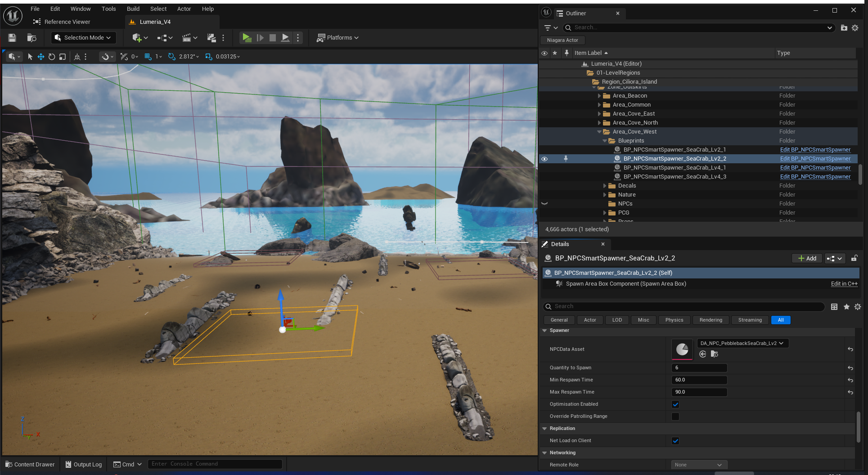Click the favorites star in Details
Viewport: 868px width, 475px height.
tap(846, 307)
